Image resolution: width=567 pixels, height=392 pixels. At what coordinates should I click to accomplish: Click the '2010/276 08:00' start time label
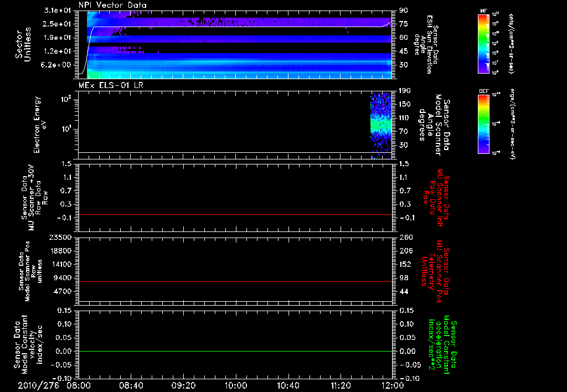[x=55, y=386]
